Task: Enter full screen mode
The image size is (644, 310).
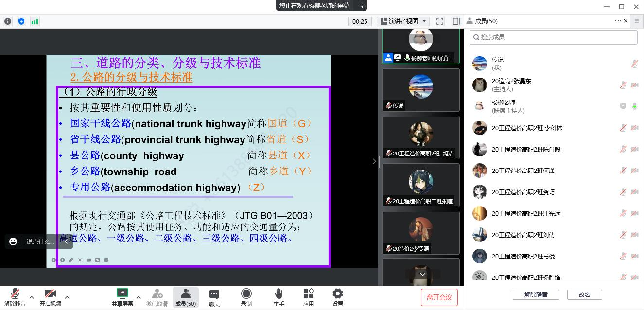Action: tap(440, 21)
